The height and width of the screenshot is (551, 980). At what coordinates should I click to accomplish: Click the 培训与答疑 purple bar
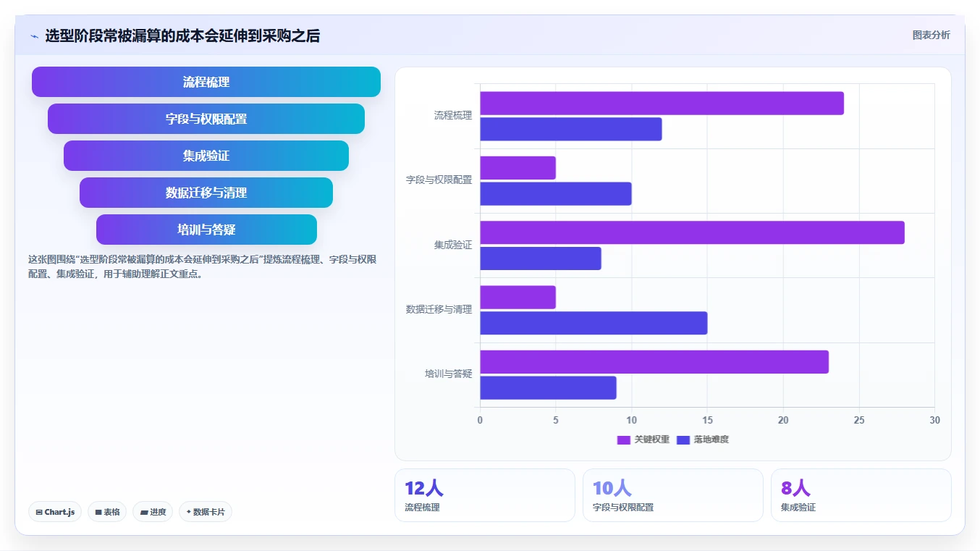(654, 362)
